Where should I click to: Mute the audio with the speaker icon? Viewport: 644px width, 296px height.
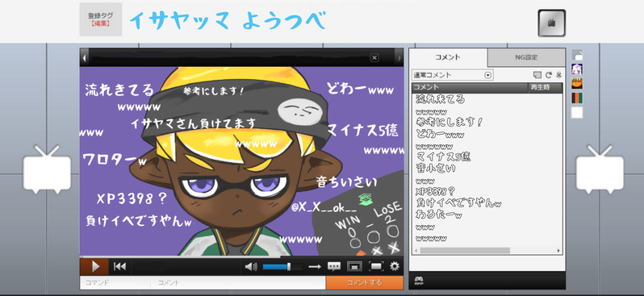pos(251,267)
